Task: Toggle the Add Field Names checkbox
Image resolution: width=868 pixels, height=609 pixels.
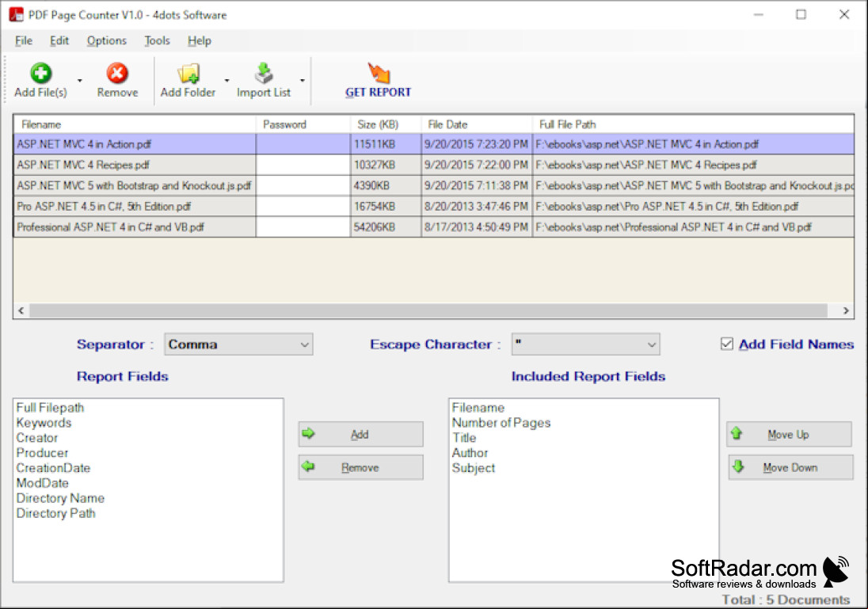Action: (x=727, y=344)
